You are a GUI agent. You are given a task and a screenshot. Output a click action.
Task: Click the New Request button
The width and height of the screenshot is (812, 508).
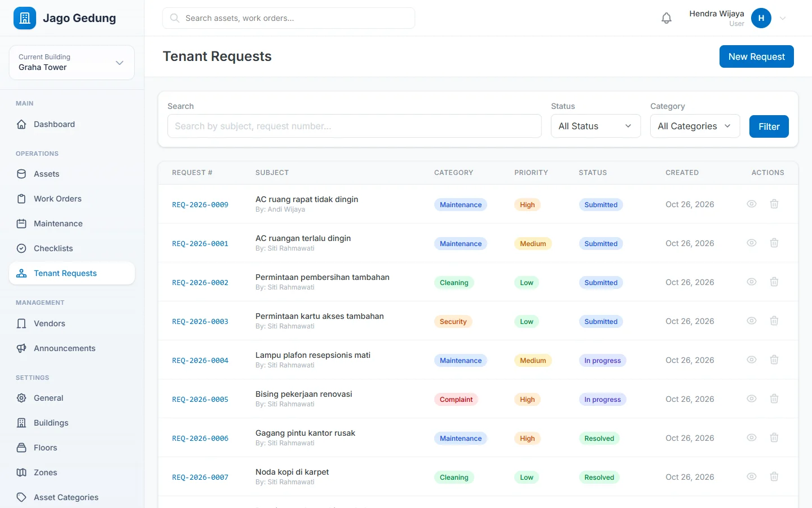point(756,56)
